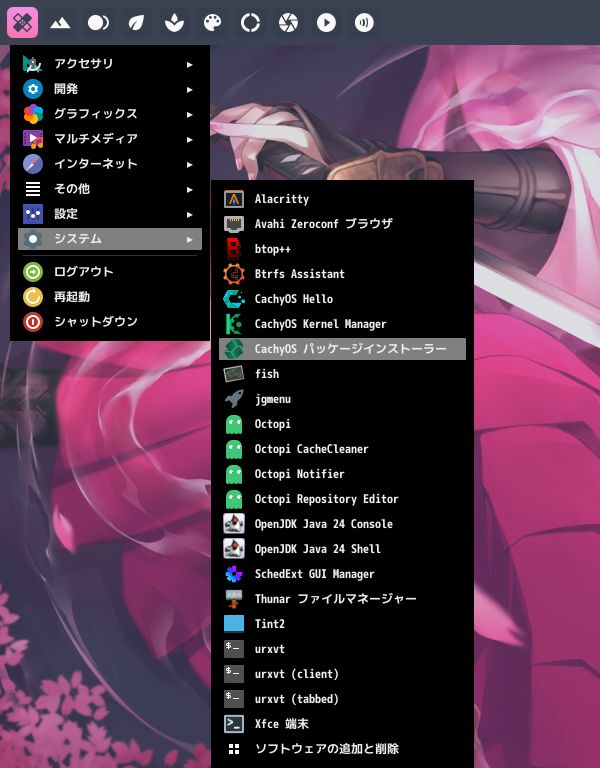Launch urxvt (tabbed) entry
Viewport: 600px width, 768px height.
342,698
